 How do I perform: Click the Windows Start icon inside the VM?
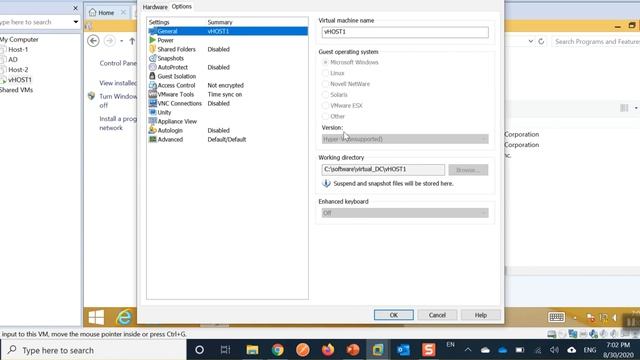[x=96, y=317]
